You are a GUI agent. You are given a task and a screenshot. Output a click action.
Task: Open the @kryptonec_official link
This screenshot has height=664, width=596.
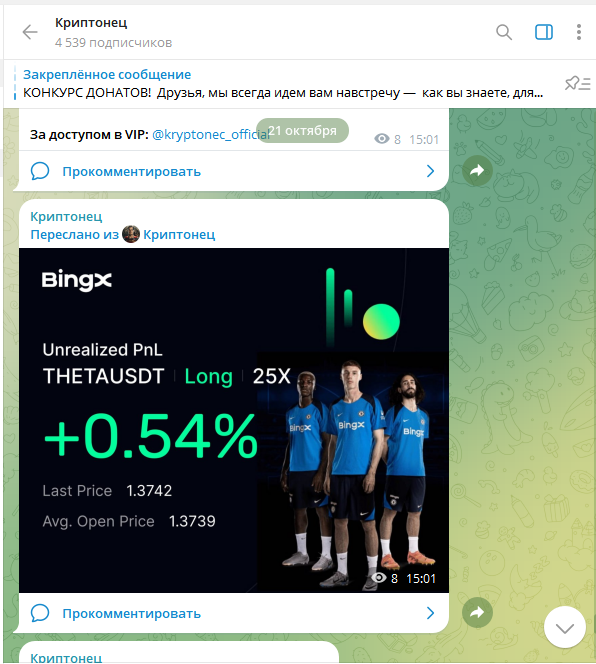(x=211, y=135)
